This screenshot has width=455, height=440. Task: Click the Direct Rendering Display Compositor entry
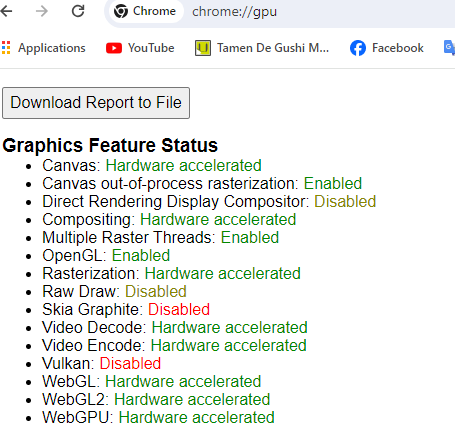tap(209, 201)
